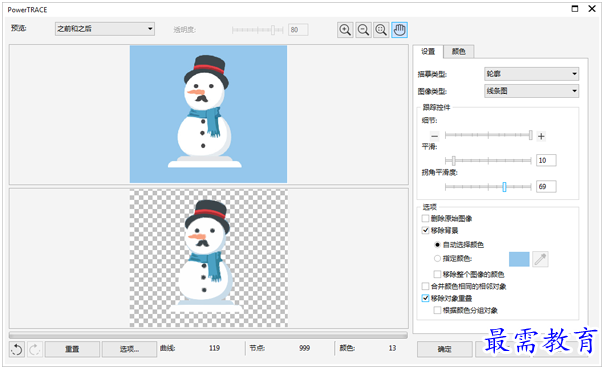Enable 移除整个图像的颜色 checkbox

(x=437, y=274)
